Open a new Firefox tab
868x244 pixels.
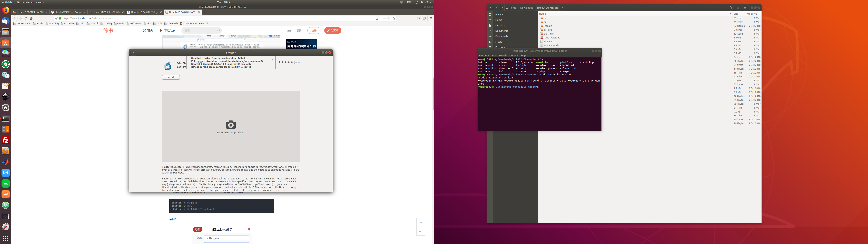tap(204, 12)
